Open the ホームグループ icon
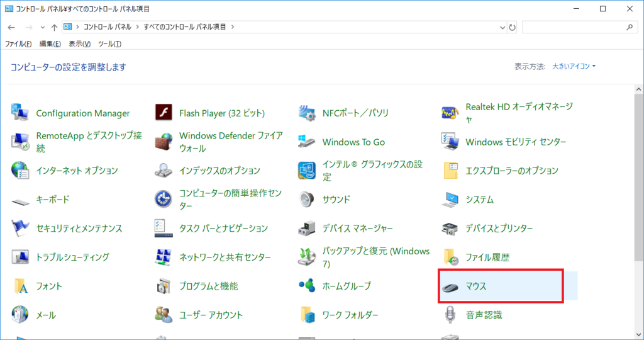 pos(306,286)
